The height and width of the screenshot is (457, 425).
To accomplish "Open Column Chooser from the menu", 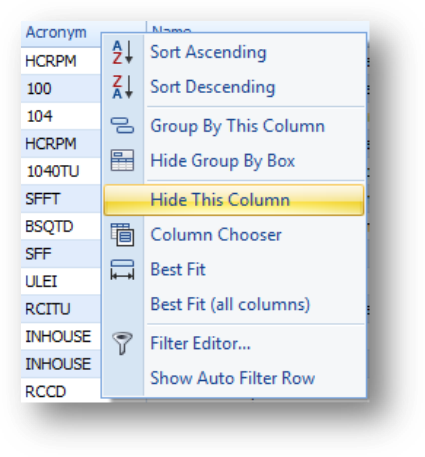I will point(216,235).
